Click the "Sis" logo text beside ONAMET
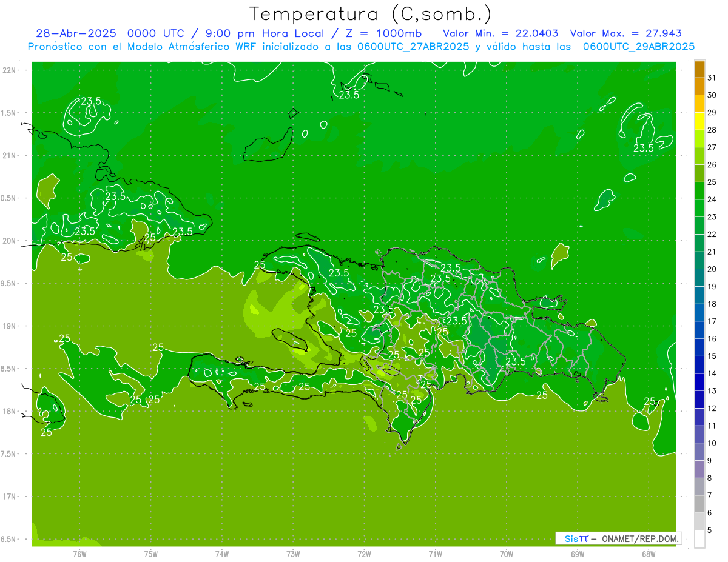This screenshot has height=562, width=728. click(571, 538)
